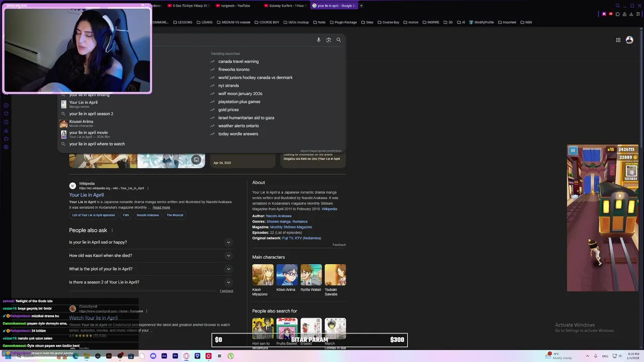Open the browser tab search magnifier icon
Viewport: 644px width, 362px height.
[618, 6]
